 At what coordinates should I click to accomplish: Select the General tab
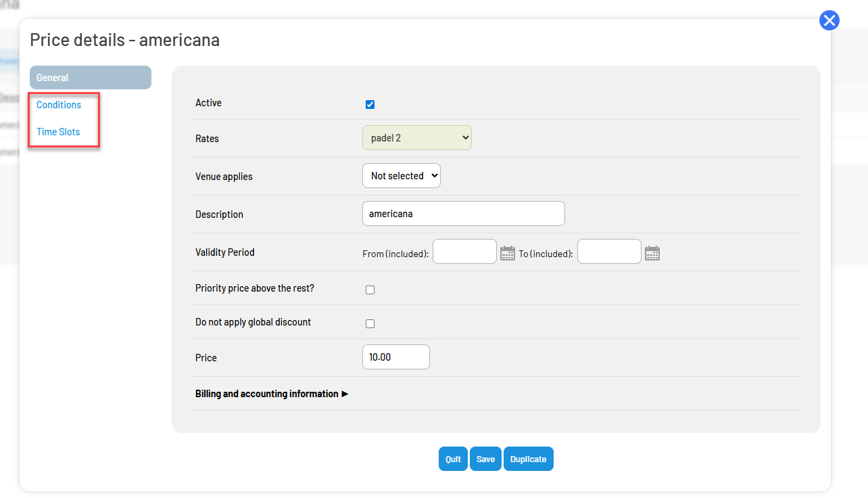(91, 78)
